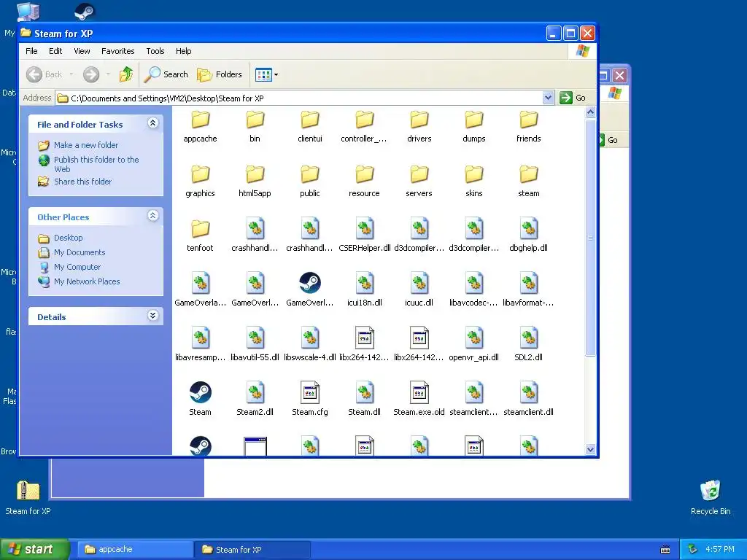This screenshot has width=747, height=560.
Task: Open the resource folder
Action: tap(365, 181)
